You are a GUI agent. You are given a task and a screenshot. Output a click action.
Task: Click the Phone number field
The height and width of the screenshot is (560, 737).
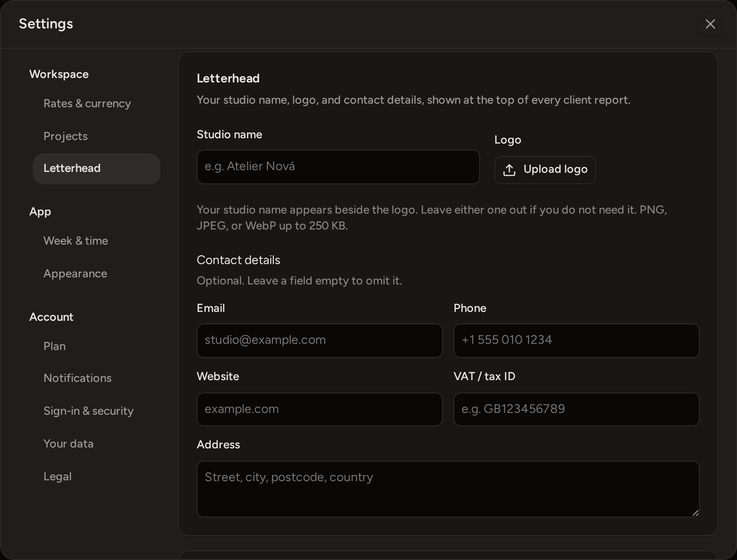click(576, 341)
